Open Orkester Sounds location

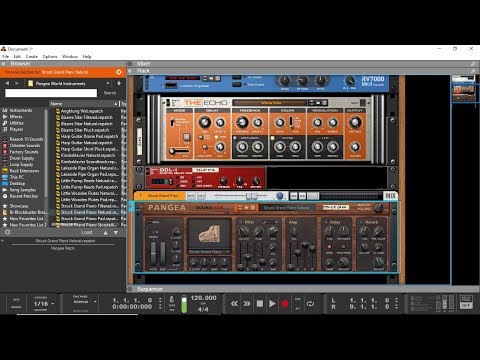pos(25,145)
